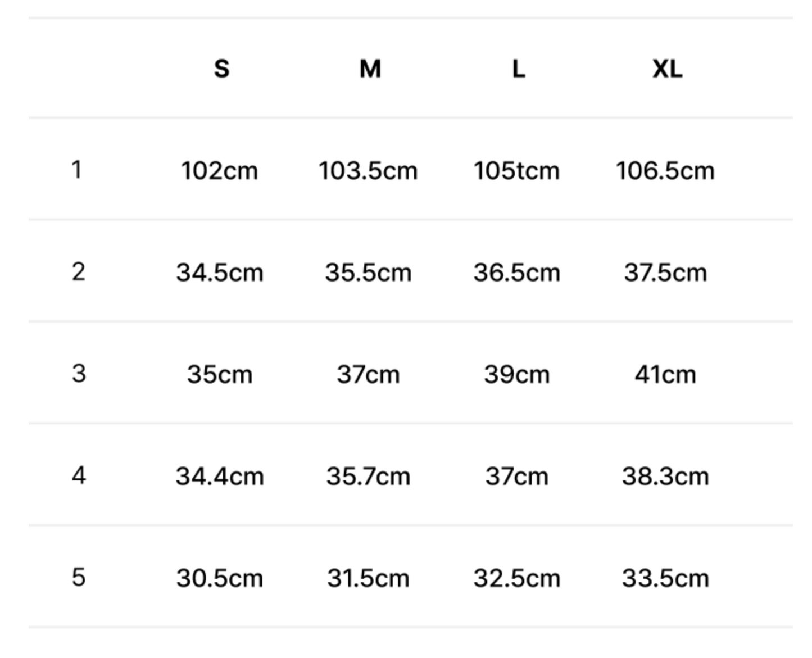Viewport: 812px width, 658px height.
Task: Click the 39cm measurement cell
Action: (517, 375)
